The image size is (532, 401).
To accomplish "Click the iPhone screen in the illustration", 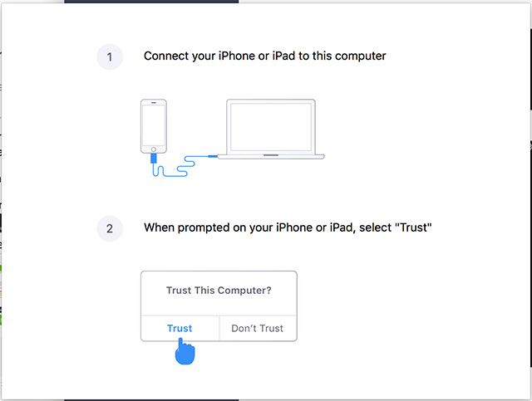I will 154,125.
